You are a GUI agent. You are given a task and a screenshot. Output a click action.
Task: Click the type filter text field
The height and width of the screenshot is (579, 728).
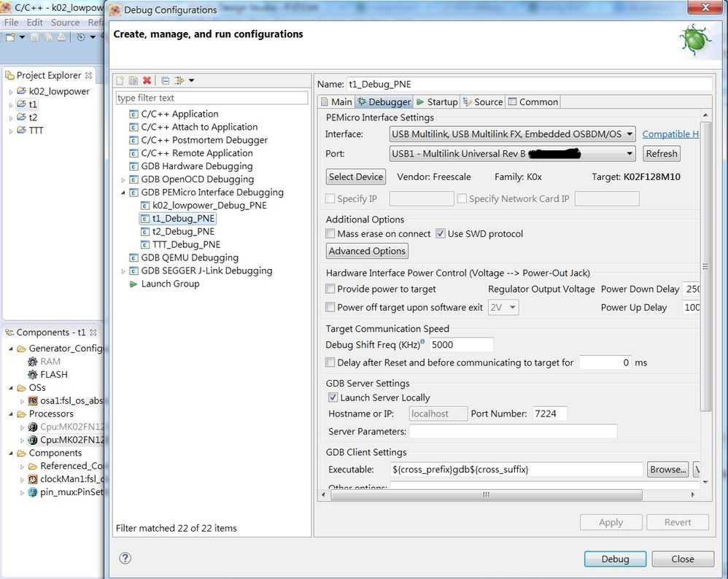(212, 98)
